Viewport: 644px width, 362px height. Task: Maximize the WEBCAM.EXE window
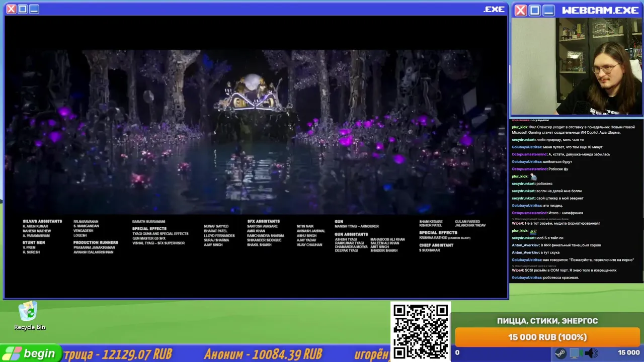tap(534, 10)
